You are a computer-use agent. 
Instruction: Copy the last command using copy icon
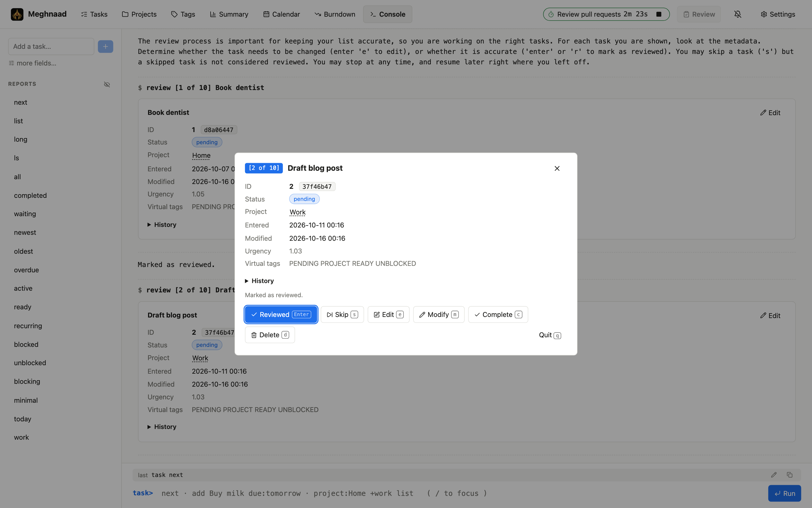[x=789, y=475]
